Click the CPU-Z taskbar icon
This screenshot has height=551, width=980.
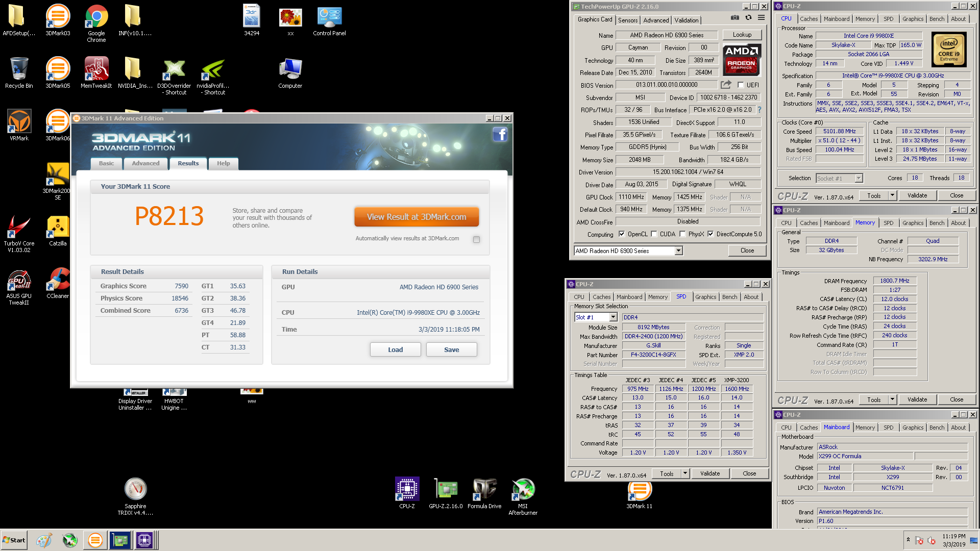[144, 540]
